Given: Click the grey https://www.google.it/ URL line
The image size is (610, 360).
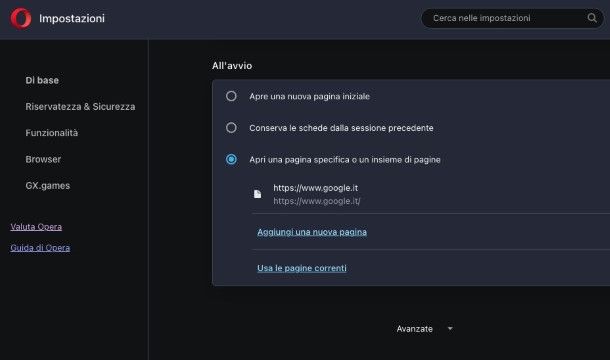Looking at the screenshot, I should tap(317, 201).
